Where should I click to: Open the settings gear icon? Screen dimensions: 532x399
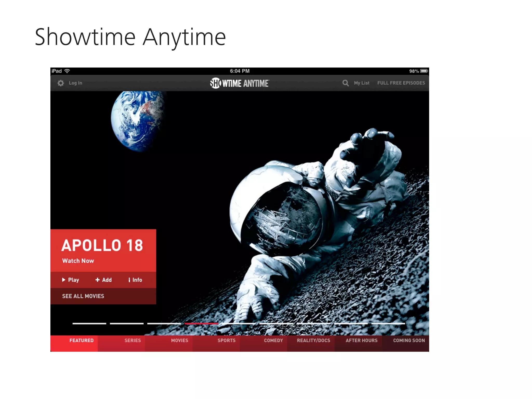tap(61, 83)
